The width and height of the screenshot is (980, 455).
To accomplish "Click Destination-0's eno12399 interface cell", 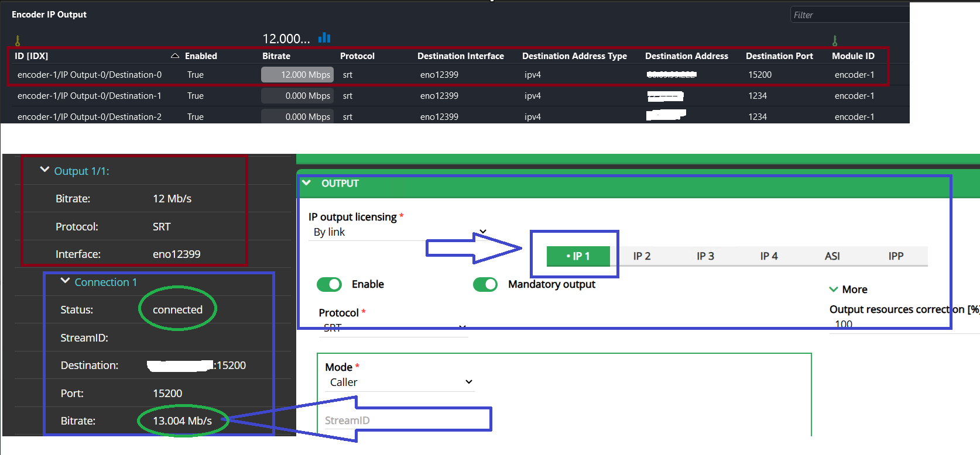I will point(439,75).
